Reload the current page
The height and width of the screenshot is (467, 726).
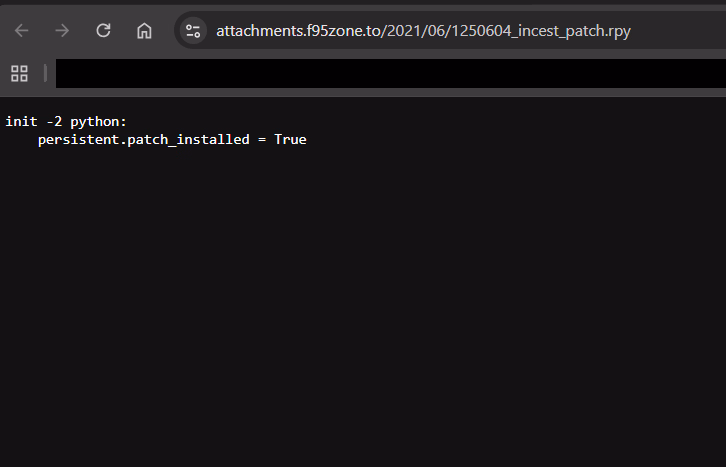coord(103,30)
